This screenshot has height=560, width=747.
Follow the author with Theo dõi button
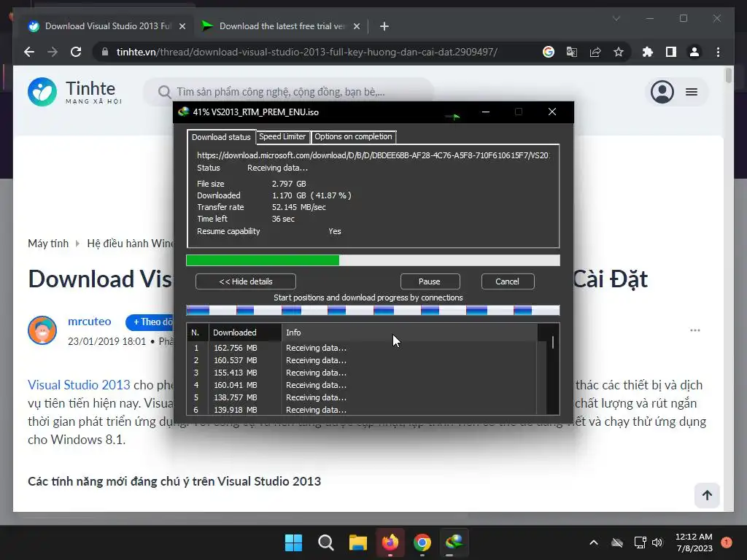(150, 322)
